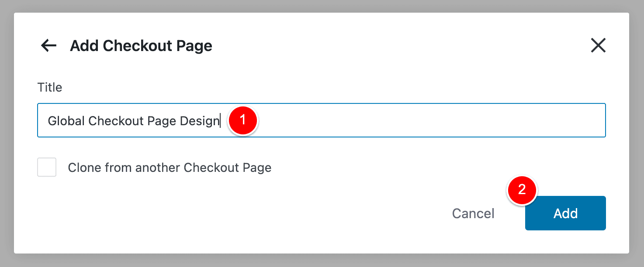644x267 pixels.
Task: Confirm with the blue Add button
Action: [x=565, y=213]
